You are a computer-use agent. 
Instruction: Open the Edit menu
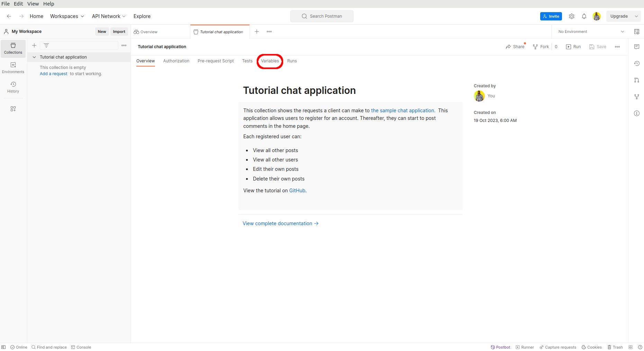(x=18, y=4)
